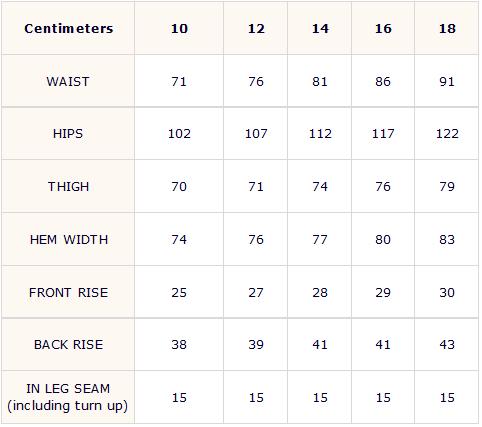The width and height of the screenshot is (482, 427).
Task: Select the size 18 column header
Action: click(447, 29)
